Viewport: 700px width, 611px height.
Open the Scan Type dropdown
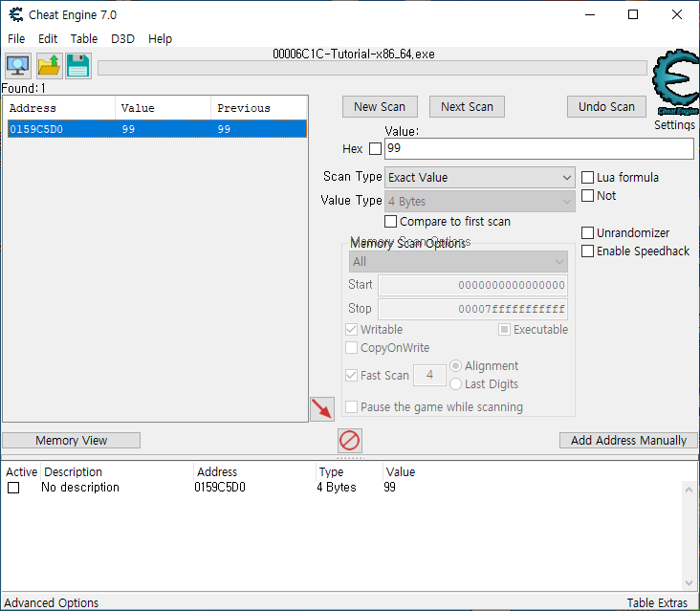pos(479,178)
